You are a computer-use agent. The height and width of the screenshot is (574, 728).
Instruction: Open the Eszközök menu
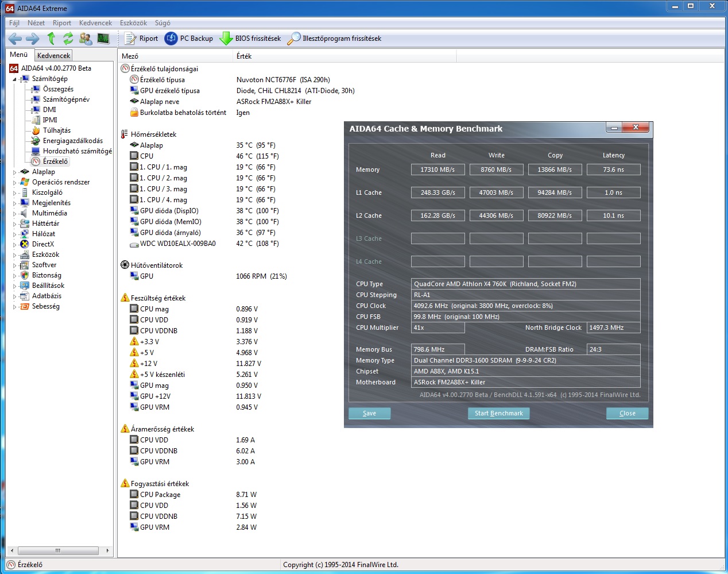(x=133, y=23)
